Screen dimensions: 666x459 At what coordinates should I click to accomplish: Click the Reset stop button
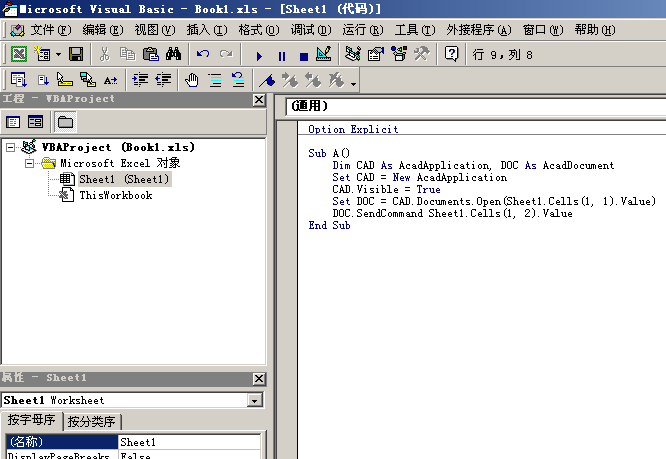(303, 56)
